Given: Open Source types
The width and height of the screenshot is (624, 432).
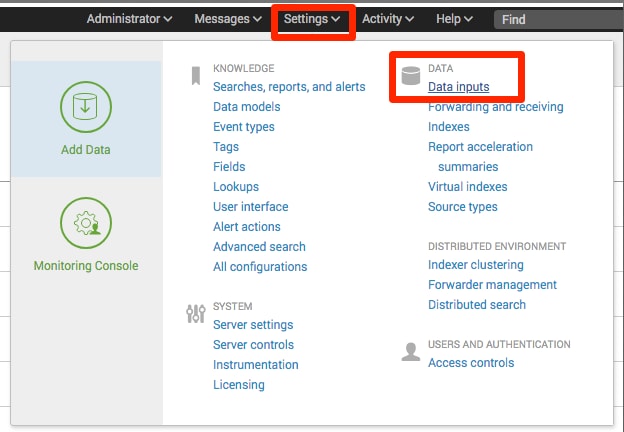Looking at the screenshot, I should [x=463, y=207].
